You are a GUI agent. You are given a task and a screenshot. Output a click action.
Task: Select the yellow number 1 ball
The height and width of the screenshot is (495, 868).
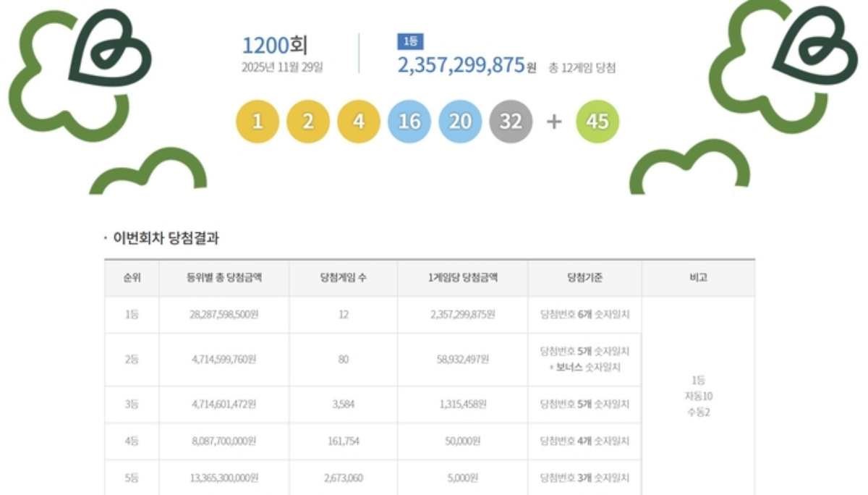tap(257, 121)
